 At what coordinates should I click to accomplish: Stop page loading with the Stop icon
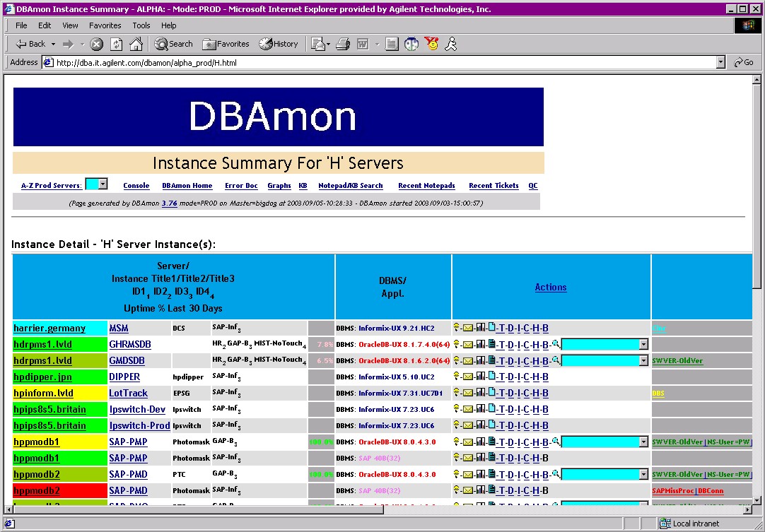pyautogui.click(x=97, y=45)
